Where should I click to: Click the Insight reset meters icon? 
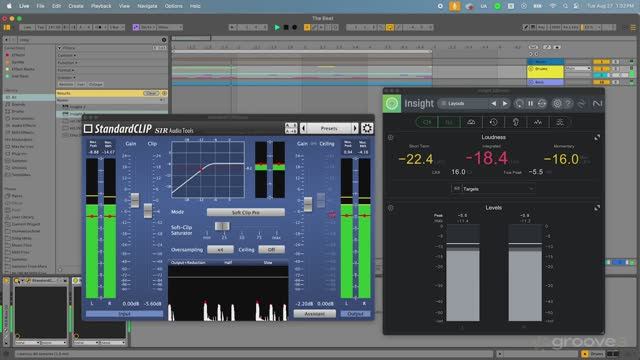[x=542, y=104]
